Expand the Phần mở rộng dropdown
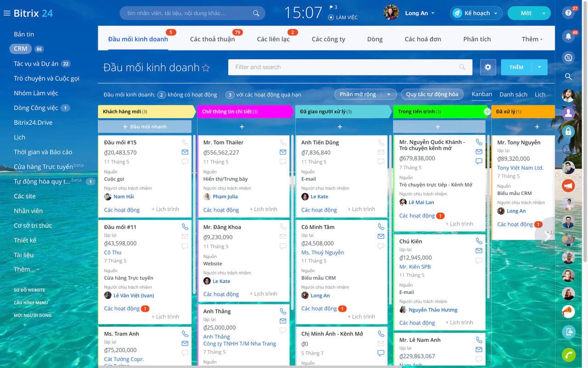Viewport: 588px width, 368px height. pyautogui.click(x=365, y=94)
